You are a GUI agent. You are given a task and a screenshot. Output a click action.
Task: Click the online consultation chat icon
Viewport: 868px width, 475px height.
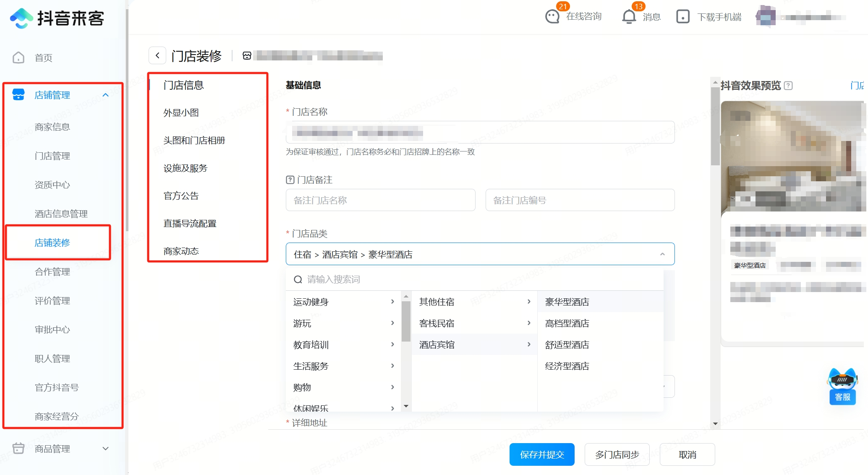pos(552,17)
